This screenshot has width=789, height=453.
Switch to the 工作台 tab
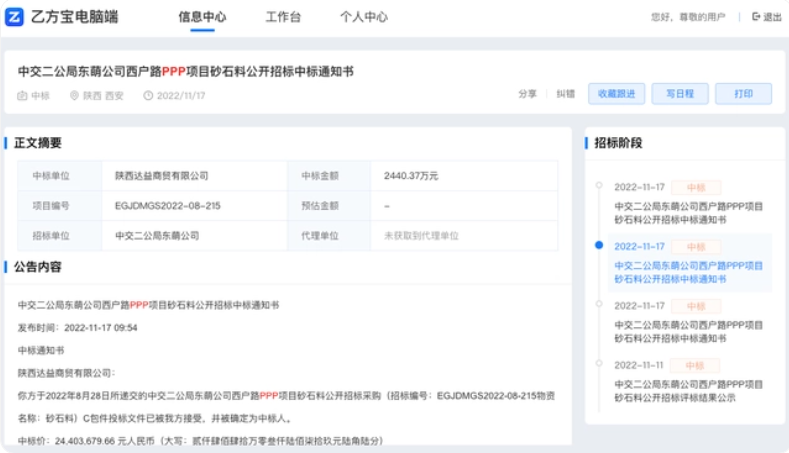pos(283,17)
